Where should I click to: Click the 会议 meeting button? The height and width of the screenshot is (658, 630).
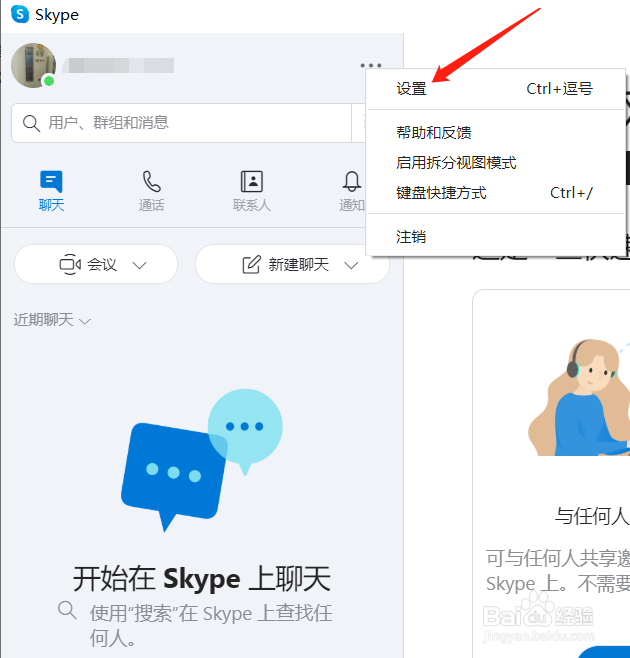96,264
